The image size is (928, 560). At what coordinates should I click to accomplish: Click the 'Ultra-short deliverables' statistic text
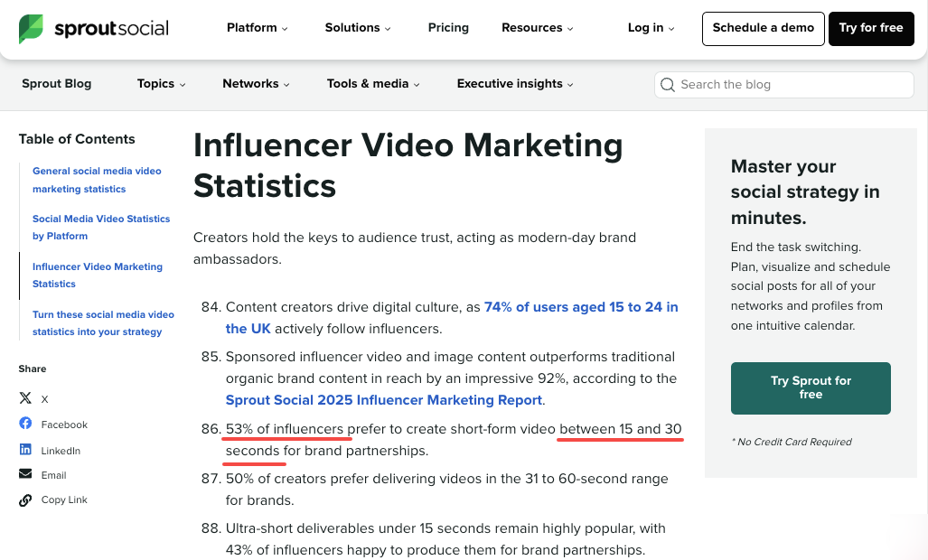tap(445, 538)
